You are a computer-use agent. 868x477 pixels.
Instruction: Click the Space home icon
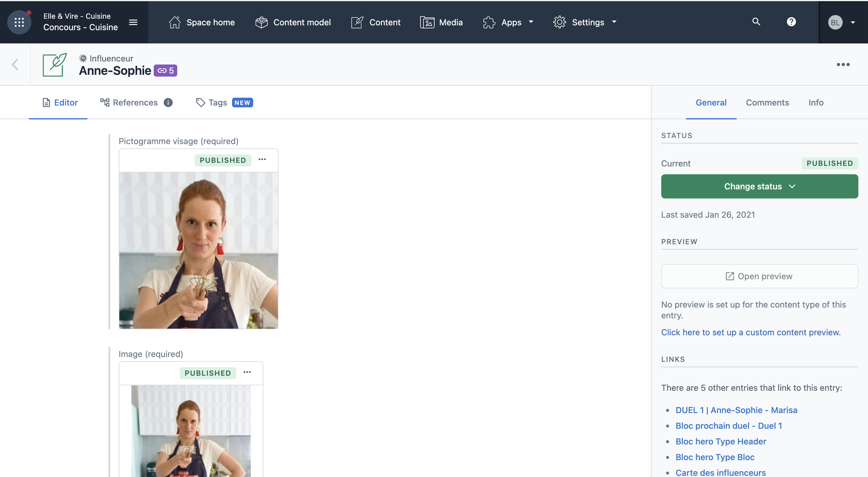click(x=174, y=22)
